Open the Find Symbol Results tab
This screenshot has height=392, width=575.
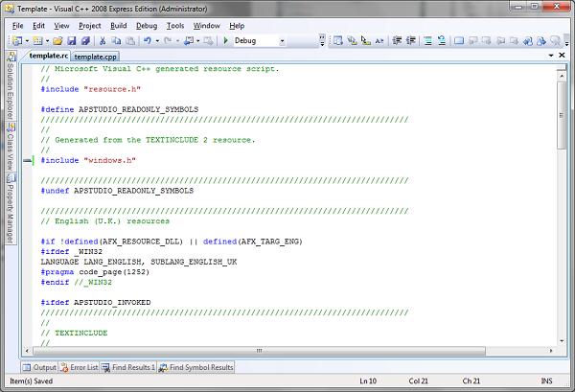pyautogui.click(x=195, y=367)
